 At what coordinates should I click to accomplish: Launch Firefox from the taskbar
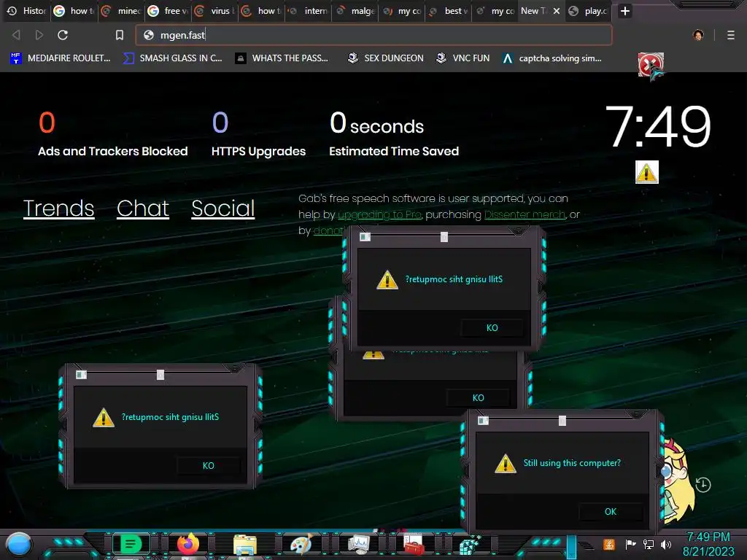click(188, 544)
